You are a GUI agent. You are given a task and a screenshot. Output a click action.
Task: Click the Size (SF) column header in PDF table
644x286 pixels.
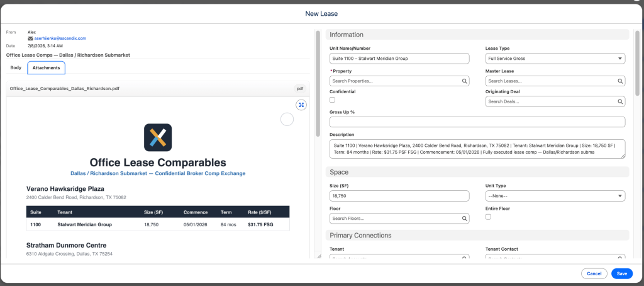pos(153,212)
